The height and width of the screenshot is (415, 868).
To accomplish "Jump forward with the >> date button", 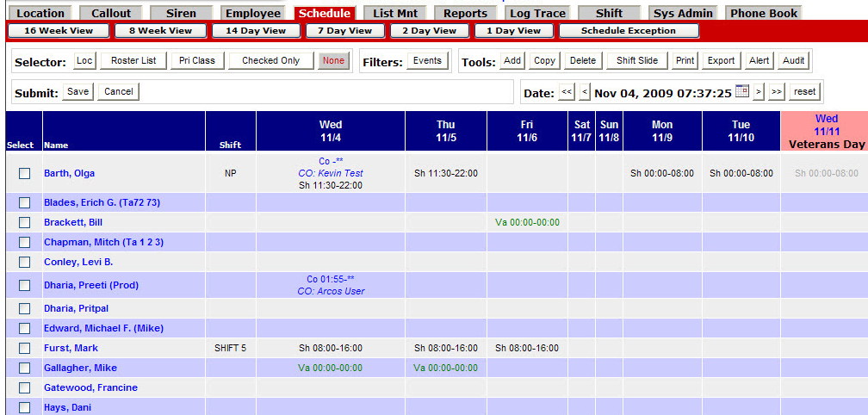I will click(777, 92).
